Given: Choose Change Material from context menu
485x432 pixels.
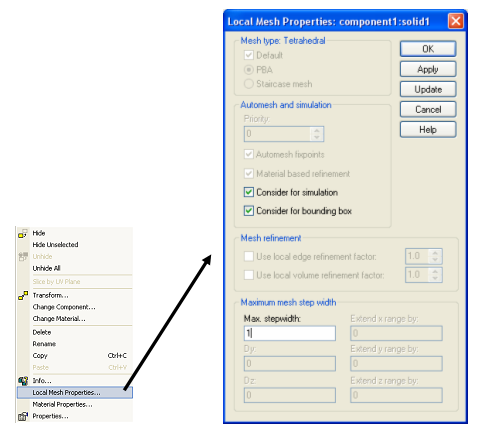Looking at the screenshot, I should pyautogui.click(x=59, y=319).
